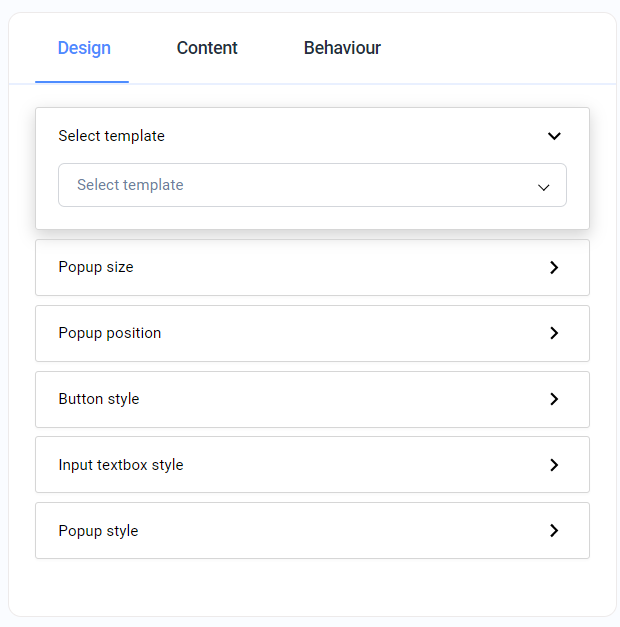This screenshot has height=627, width=620.
Task: Switch to the Content tab
Action: click(207, 48)
